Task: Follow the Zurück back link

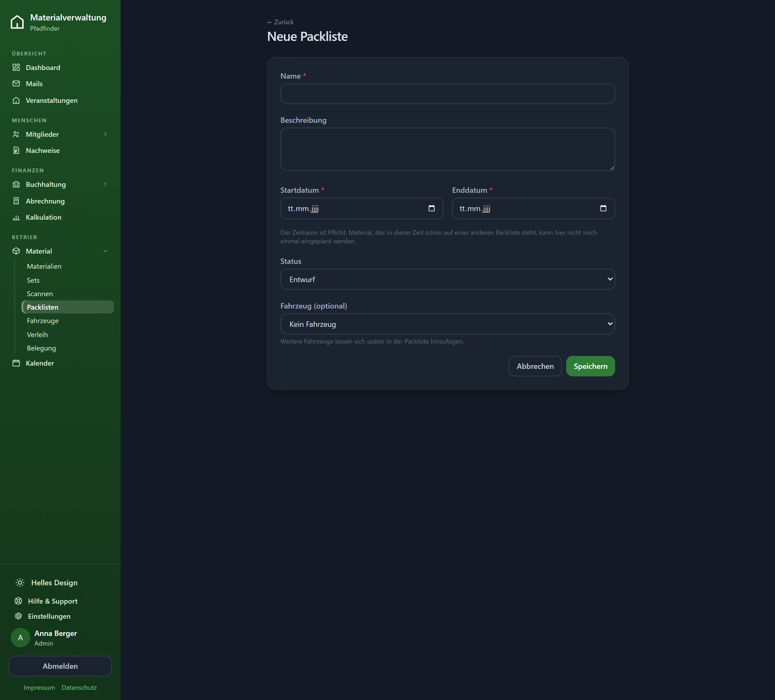Action: [x=280, y=22]
